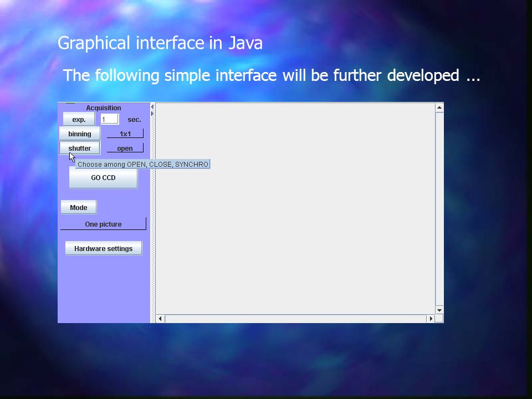
Task: Collapse panel with left split-pane arrow
Action: click(x=152, y=107)
